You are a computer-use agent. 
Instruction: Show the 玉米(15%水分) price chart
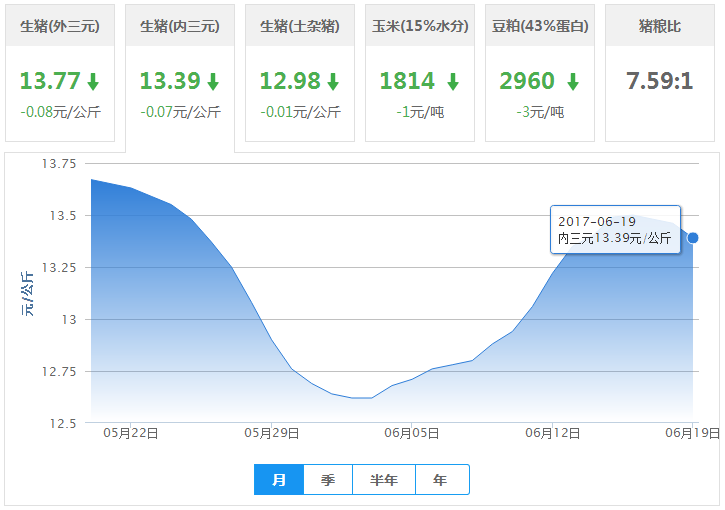click(420, 26)
